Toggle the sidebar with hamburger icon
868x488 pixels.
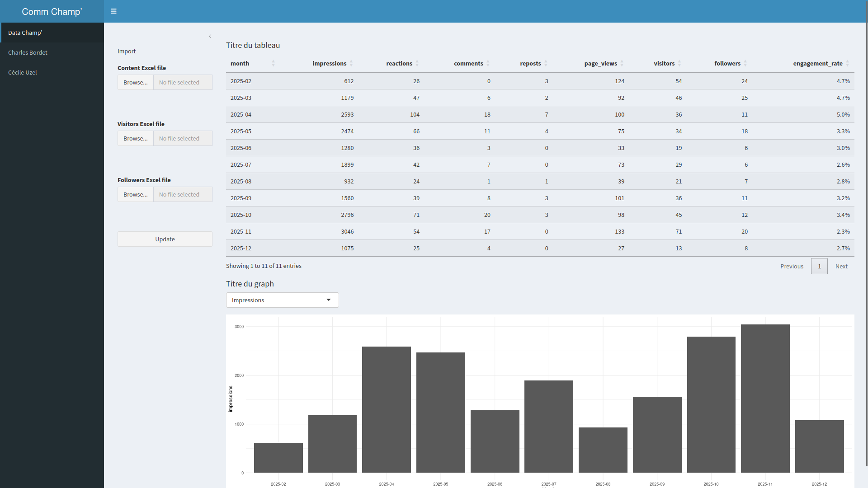113,11
